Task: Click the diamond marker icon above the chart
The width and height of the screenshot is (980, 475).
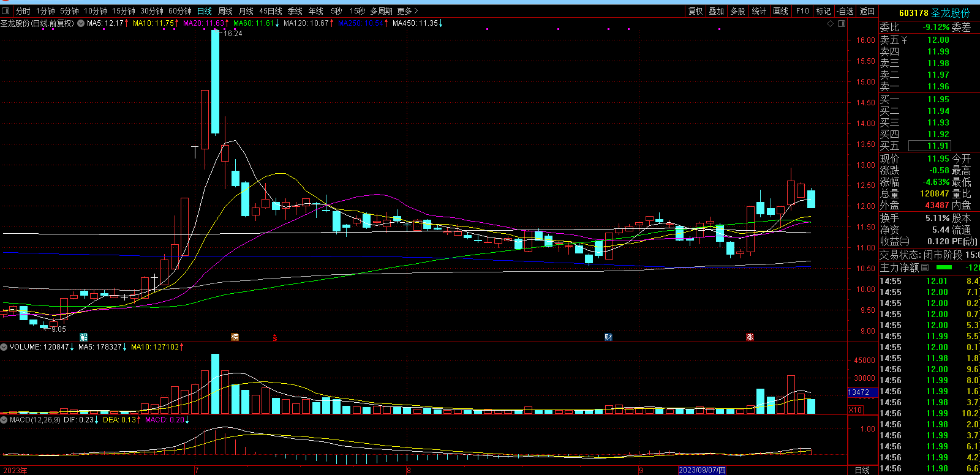Action: [831, 24]
